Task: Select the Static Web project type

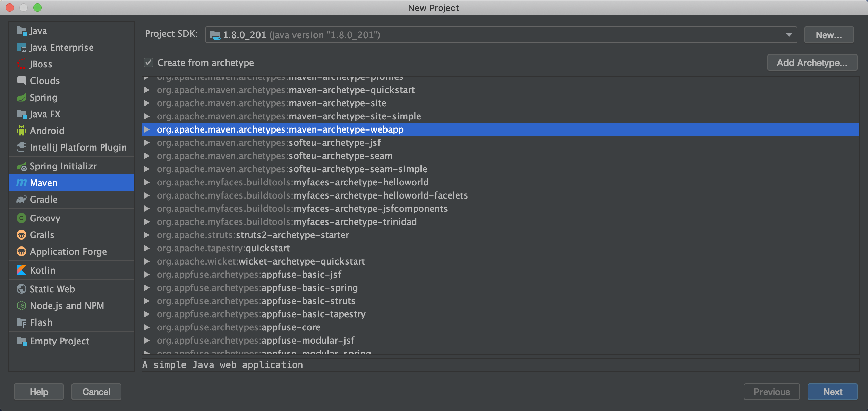Action: pyautogui.click(x=52, y=289)
